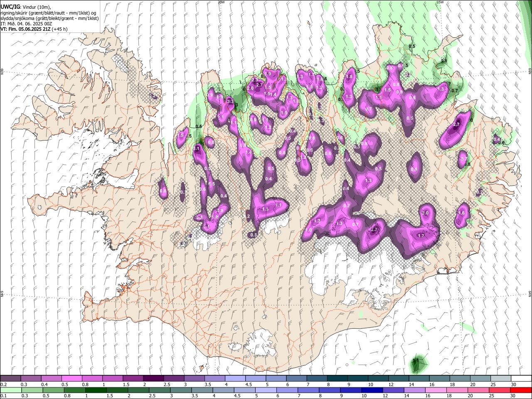Click the darkest purple swatch between 2 and 2.5
Screen dimensions: 532x399
(x=153, y=379)
